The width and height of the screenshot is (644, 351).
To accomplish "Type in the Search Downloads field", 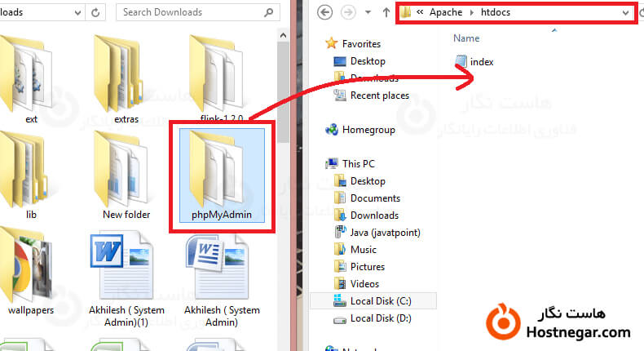I will pyautogui.click(x=196, y=12).
